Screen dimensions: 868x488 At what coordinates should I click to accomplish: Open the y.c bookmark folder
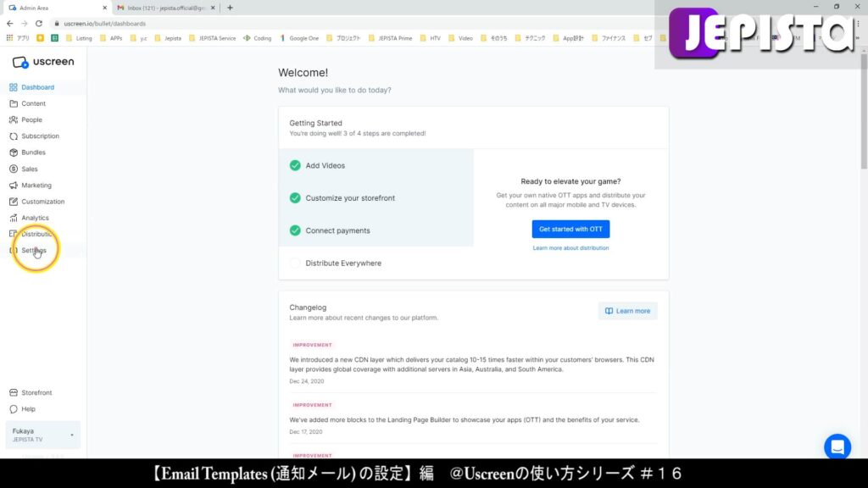pyautogui.click(x=138, y=38)
